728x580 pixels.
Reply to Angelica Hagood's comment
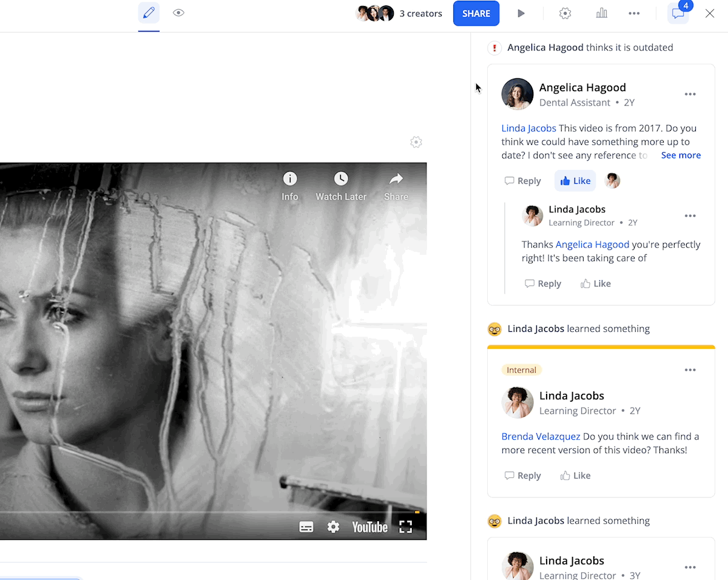click(x=523, y=181)
